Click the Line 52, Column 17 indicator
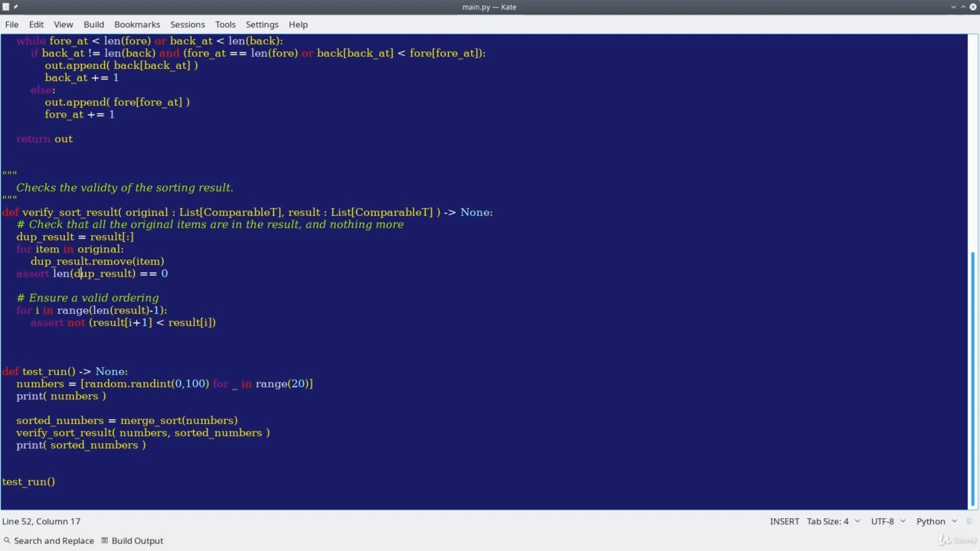The image size is (980, 551). pyautogui.click(x=41, y=521)
